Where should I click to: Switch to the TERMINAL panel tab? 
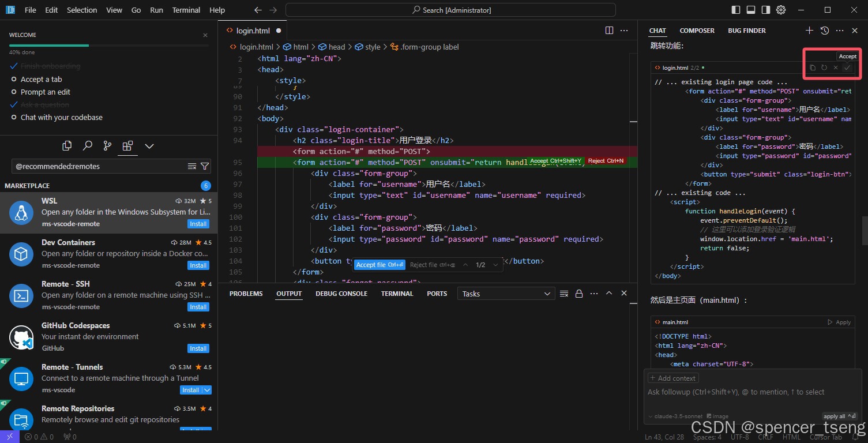[x=397, y=294]
